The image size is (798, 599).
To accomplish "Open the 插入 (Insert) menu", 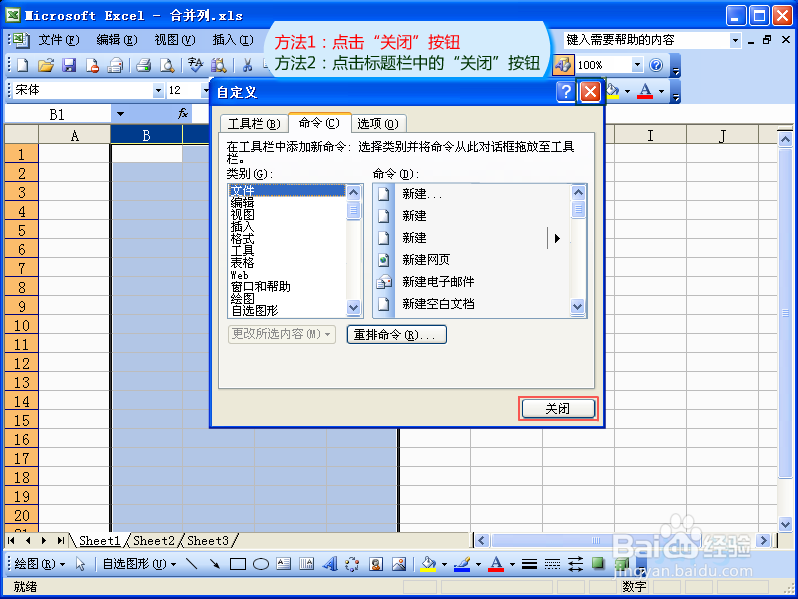I will point(233,40).
